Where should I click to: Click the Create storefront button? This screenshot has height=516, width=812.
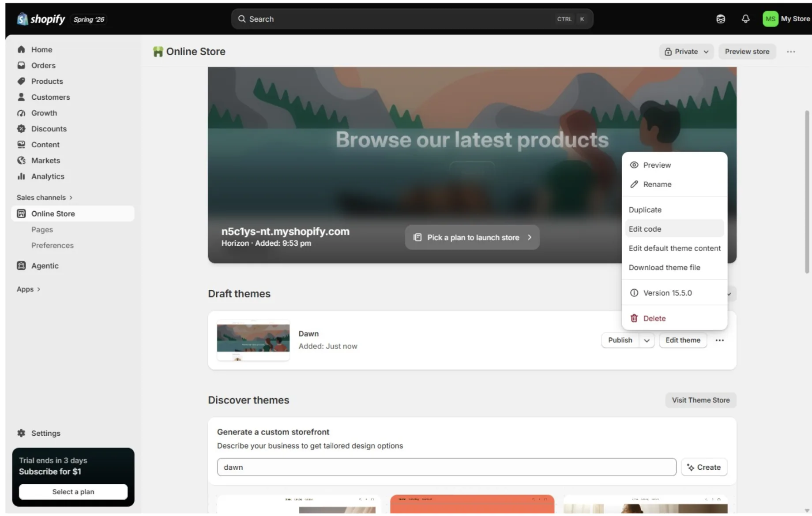(x=704, y=467)
